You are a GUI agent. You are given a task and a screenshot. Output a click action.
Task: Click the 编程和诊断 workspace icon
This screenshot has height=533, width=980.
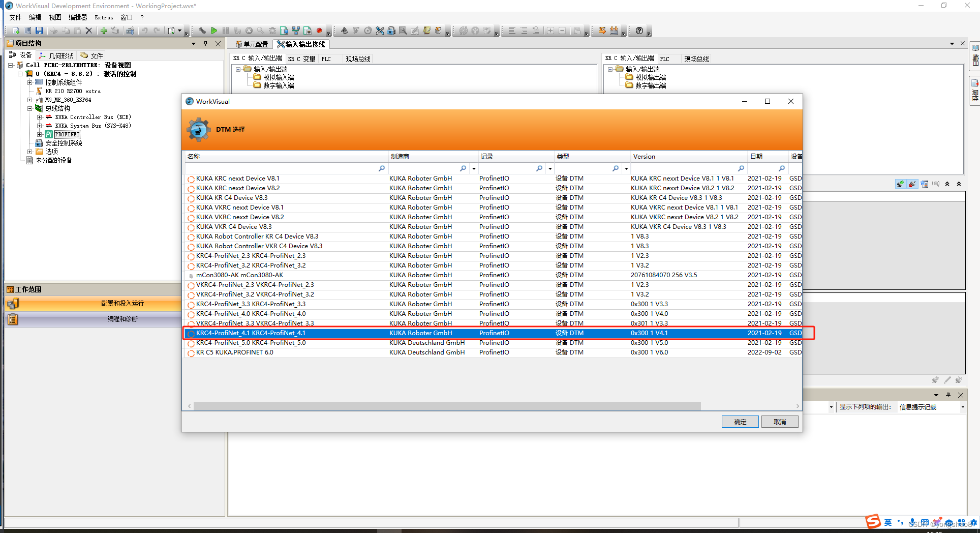pos(13,319)
